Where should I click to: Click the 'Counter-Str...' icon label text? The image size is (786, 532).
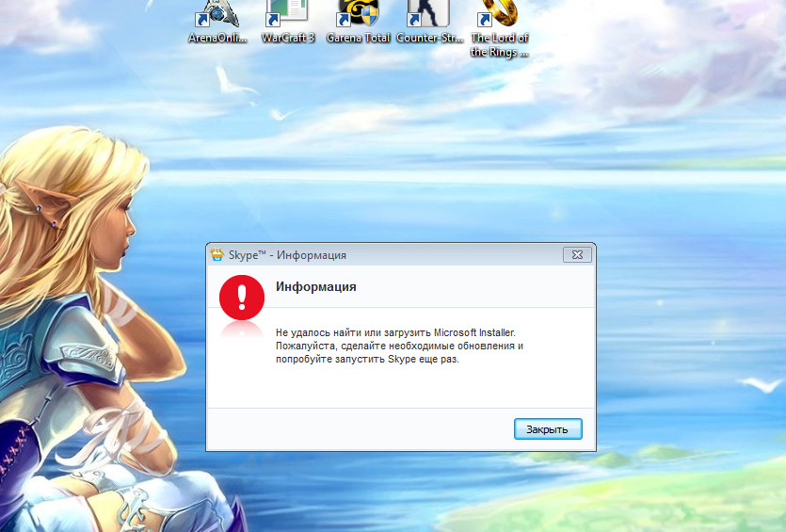428,39
